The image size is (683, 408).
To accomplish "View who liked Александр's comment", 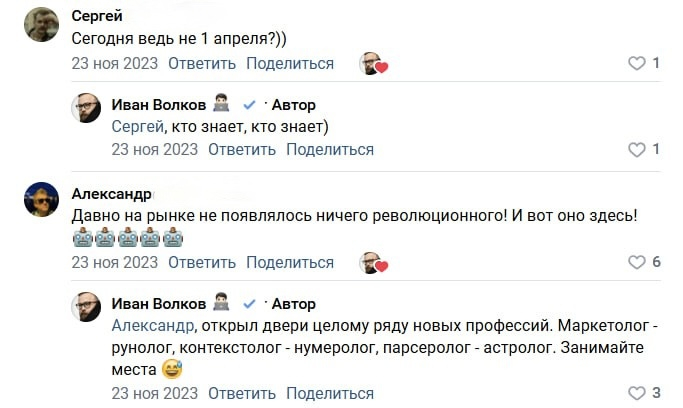I will coord(374,263).
